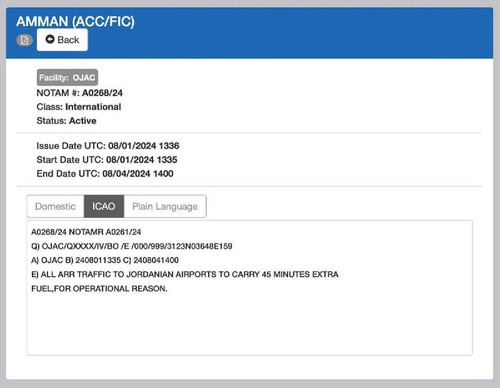Click the E) ALL ARR TRAFFIC line
This screenshot has height=388, width=500.
pyautogui.click(x=185, y=274)
